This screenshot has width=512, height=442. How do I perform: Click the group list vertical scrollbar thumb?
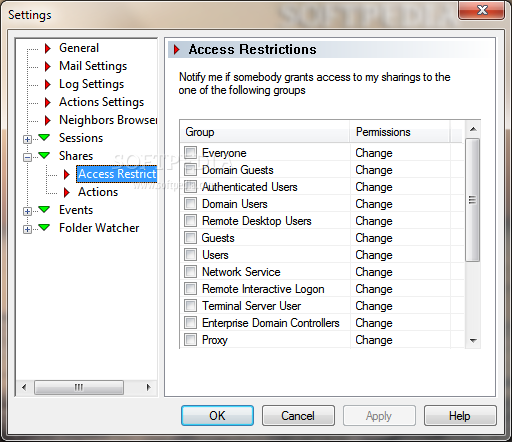472,200
